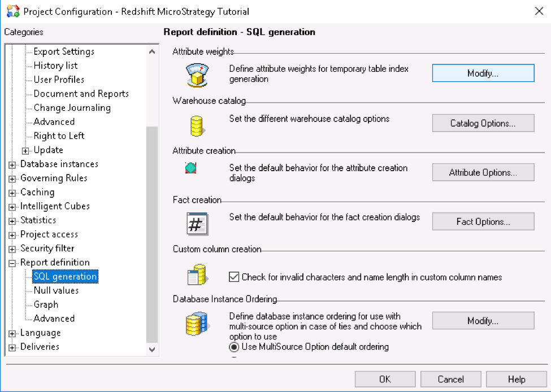Screen dimensions: 551x392
Task: Click the Modify button for attribute weights
Action: (483, 73)
